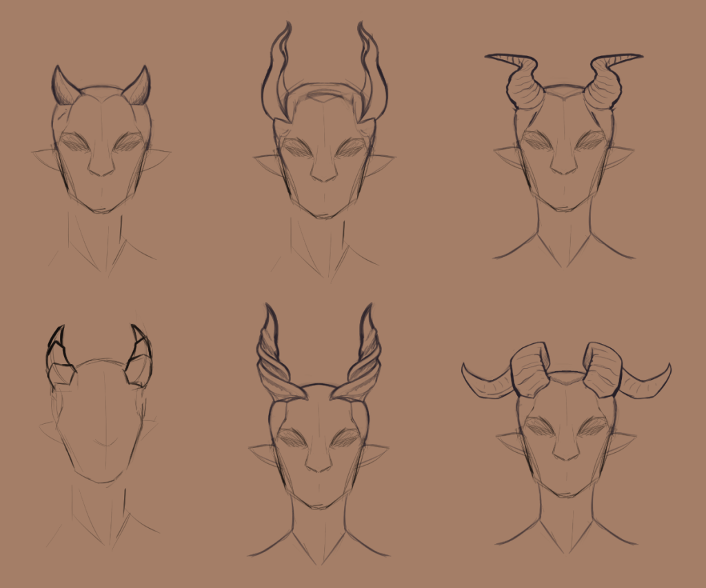Click the nose of the top-middle head
This screenshot has height=588, width=706.
(323, 171)
